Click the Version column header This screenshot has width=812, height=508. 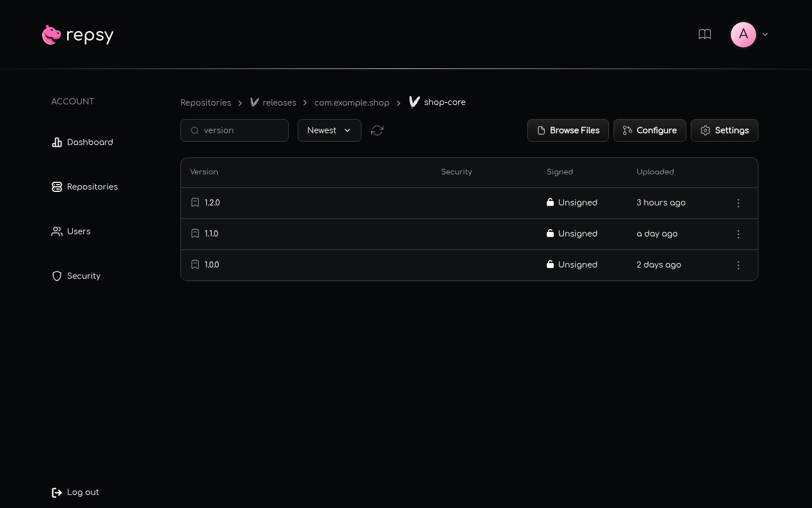coord(204,172)
